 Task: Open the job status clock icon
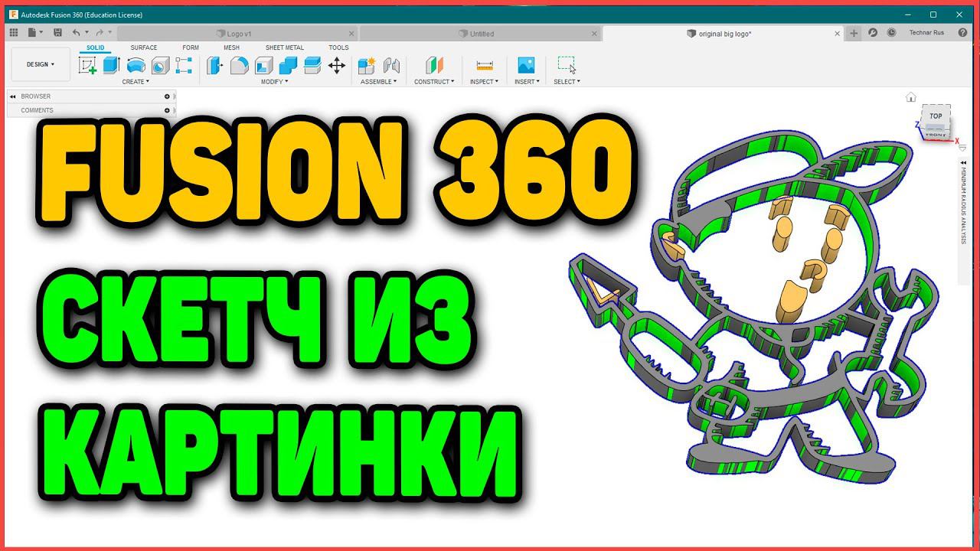(x=891, y=33)
